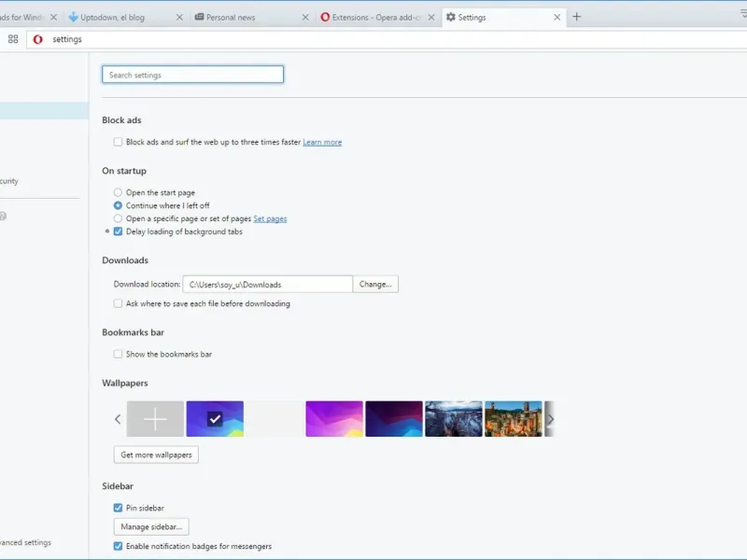This screenshot has height=560, width=747.
Task: Select Open the start page option
Action: [118, 192]
